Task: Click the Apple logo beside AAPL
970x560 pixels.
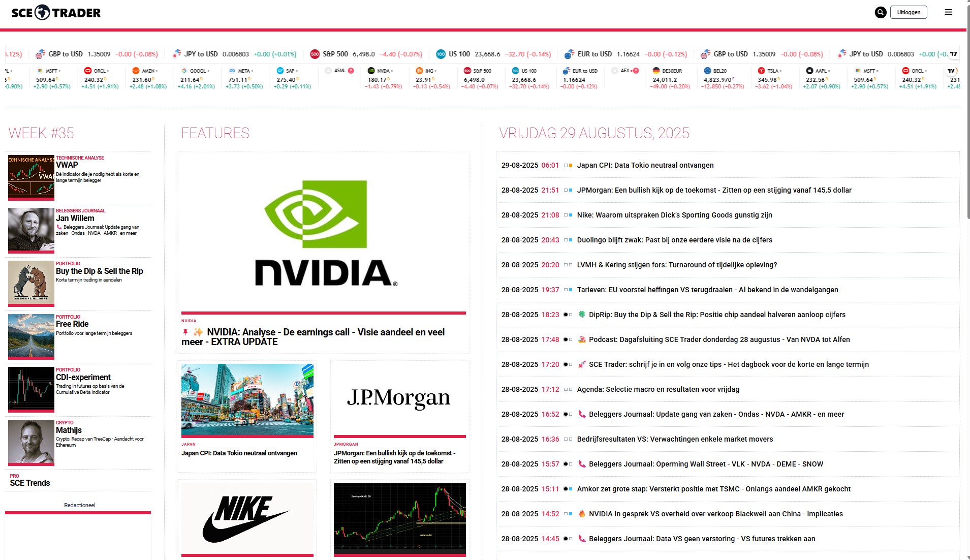Action: coord(809,71)
